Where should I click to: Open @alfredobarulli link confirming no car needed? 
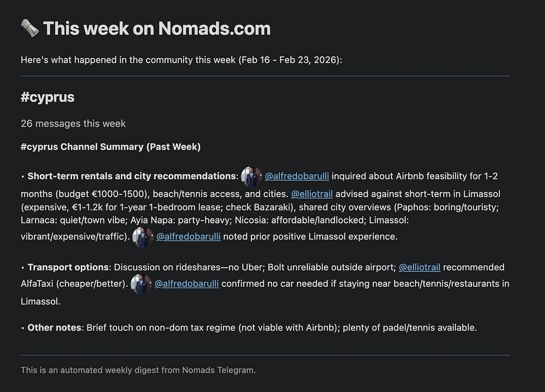point(187,284)
